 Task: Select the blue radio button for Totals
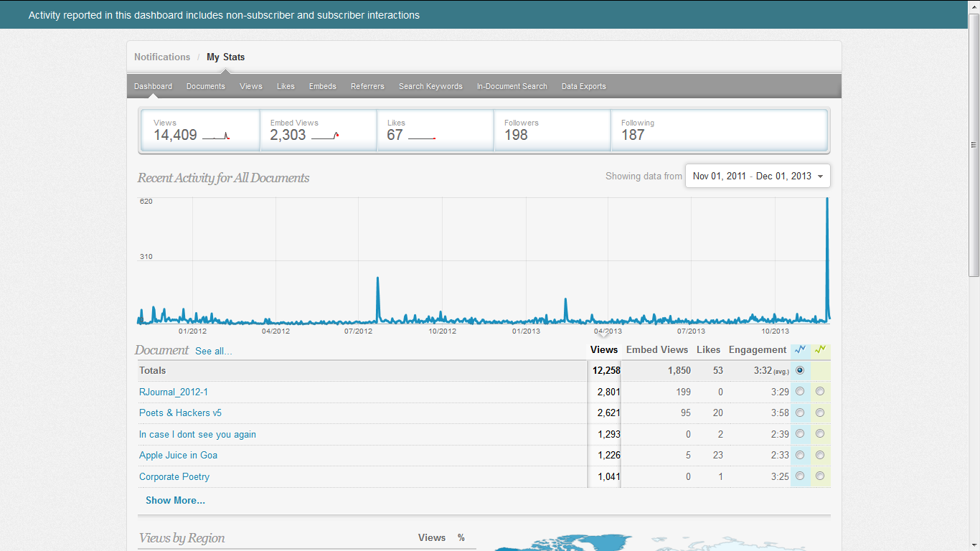pyautogui.click(x=800, y=370)
